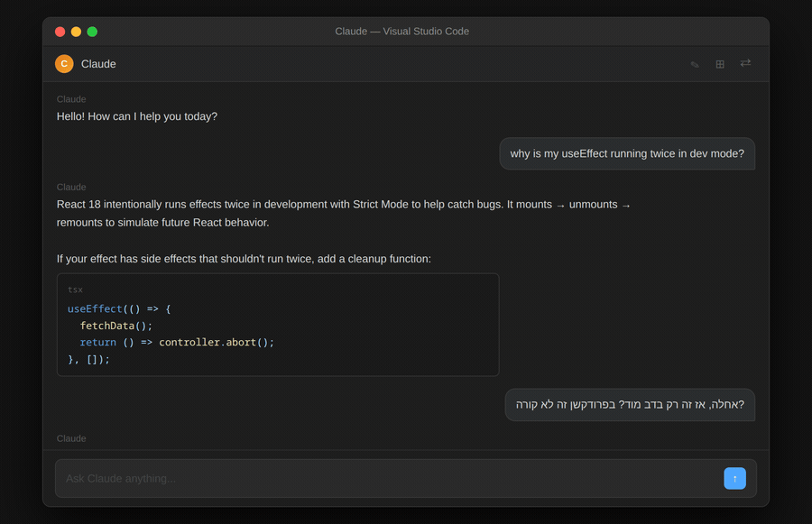
Task: Select the 'why is my useEffect' message bubble
Action: click(627, 154)
